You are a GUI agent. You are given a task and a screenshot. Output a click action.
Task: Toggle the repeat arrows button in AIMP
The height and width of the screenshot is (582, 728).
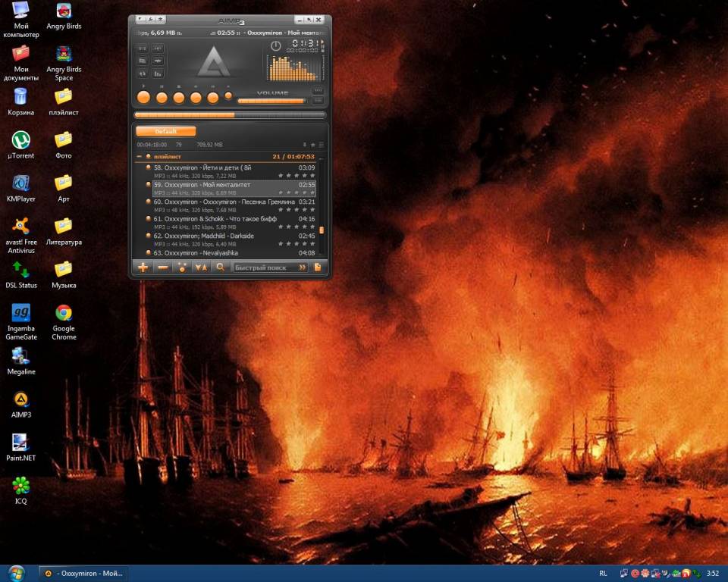tap(143, 74)
